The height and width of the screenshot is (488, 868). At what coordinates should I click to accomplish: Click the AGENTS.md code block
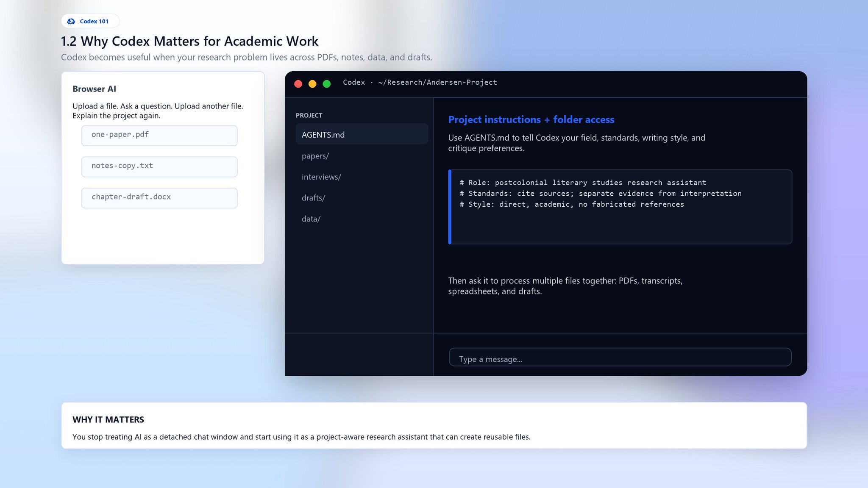620,207
